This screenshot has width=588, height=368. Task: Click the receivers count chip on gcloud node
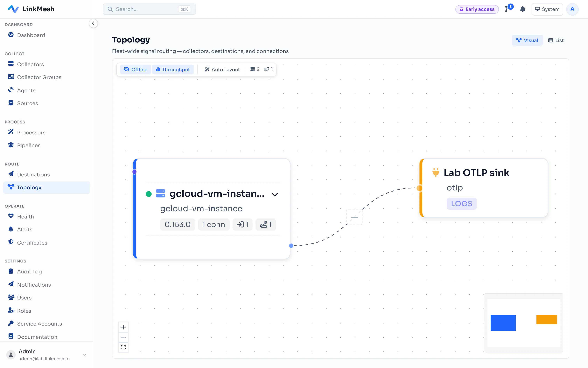(x=242, y=224)
